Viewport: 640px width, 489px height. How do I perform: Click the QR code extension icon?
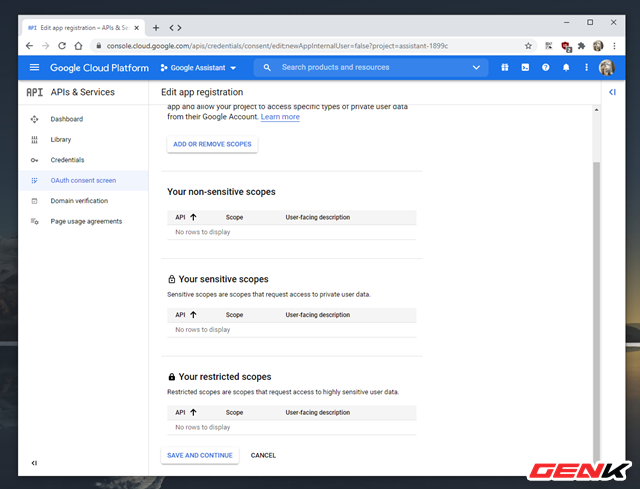pos(549,46)
